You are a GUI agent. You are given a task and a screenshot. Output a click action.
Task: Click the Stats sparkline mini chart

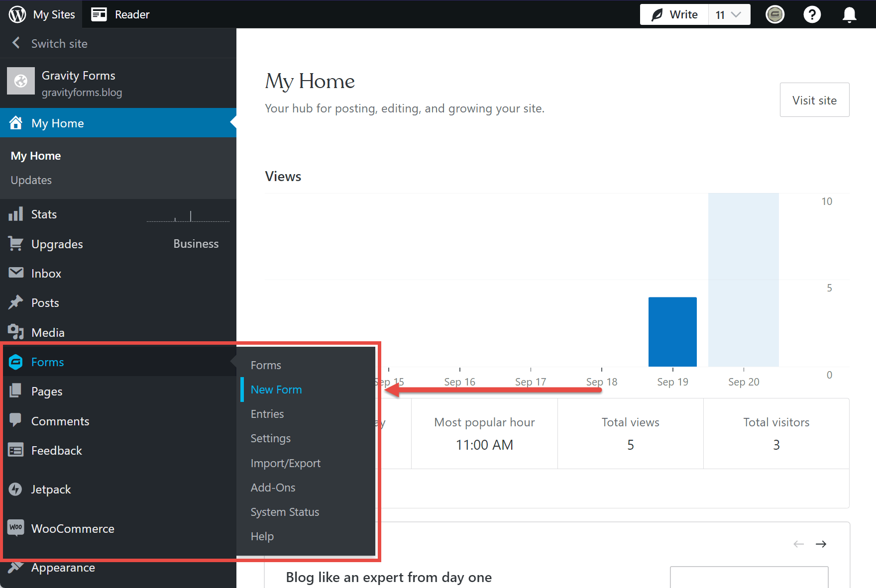(x=188, y=216)
